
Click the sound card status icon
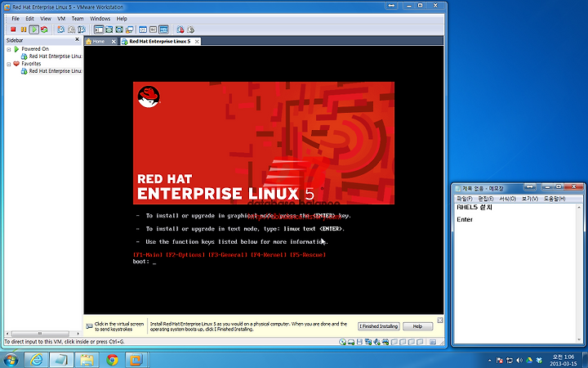(376, 342)
